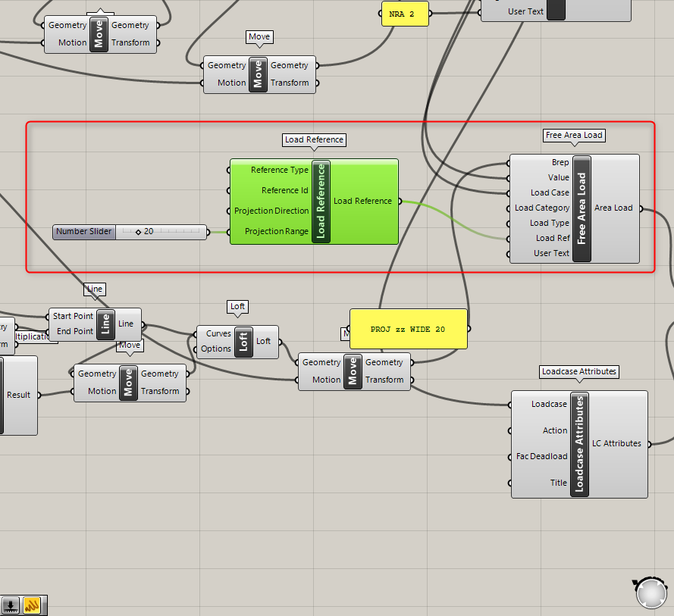The height and width of the screenshot is (616, 674).
Task: Select the Number Slider name label
Action: coord(84,232)
